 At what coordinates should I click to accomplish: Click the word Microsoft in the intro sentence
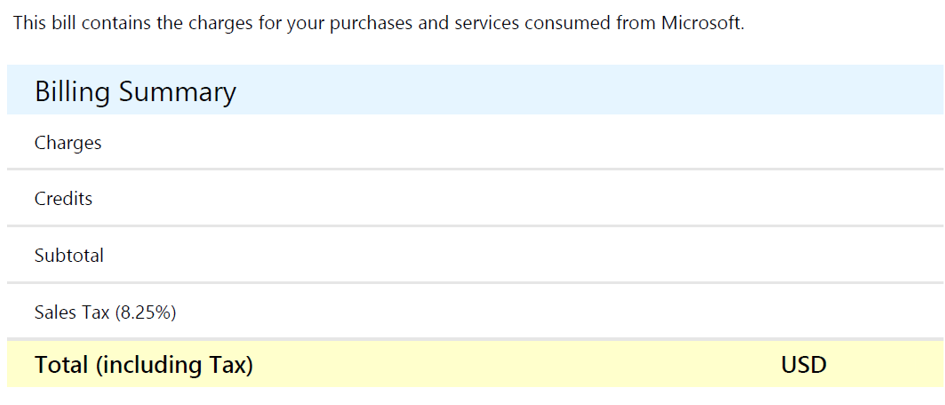[703, 24]
